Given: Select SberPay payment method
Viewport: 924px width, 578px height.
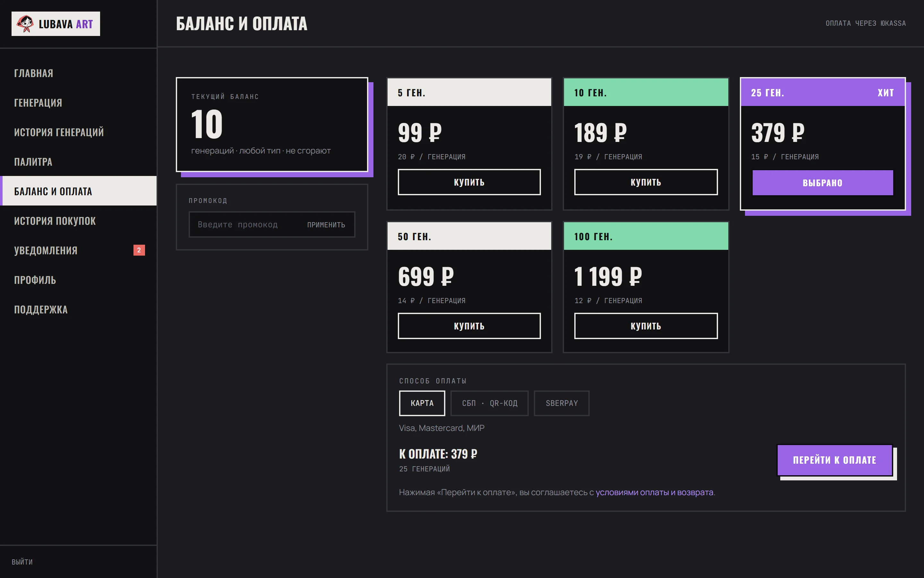Looking at the screenshot, I should [x=562, y=403].
